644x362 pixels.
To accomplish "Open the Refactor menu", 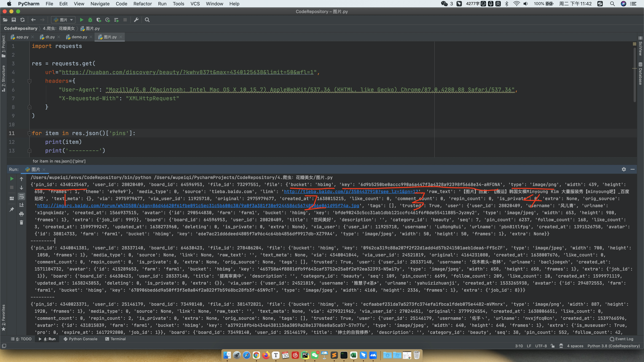I will [x=143, y=4].
